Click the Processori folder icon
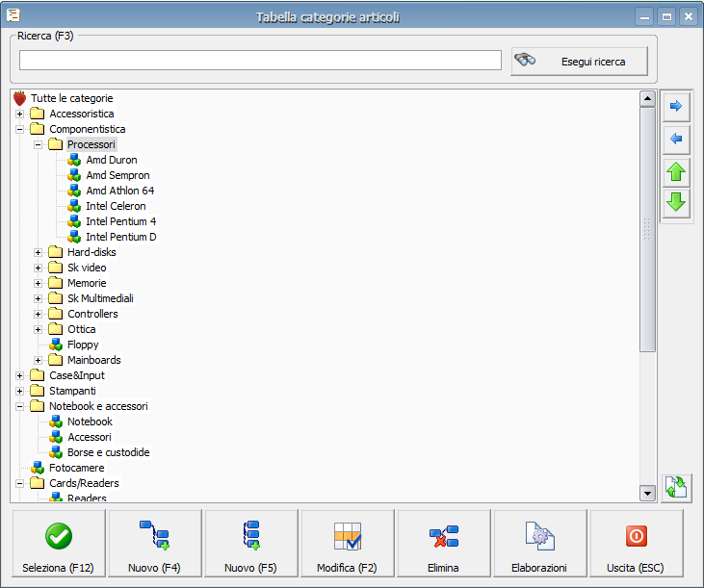The width and height of the screenshot is (704, 588). (55, 144)
